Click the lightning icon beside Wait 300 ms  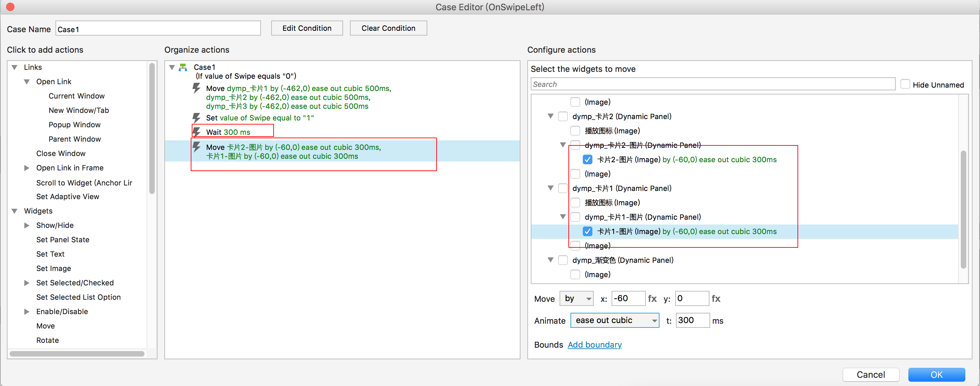coord(196,132)
